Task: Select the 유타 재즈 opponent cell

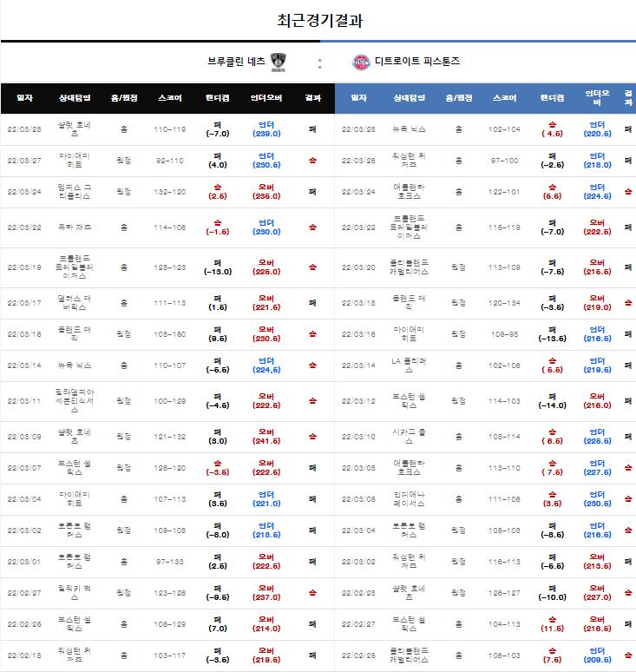Action: coord(75,227)
